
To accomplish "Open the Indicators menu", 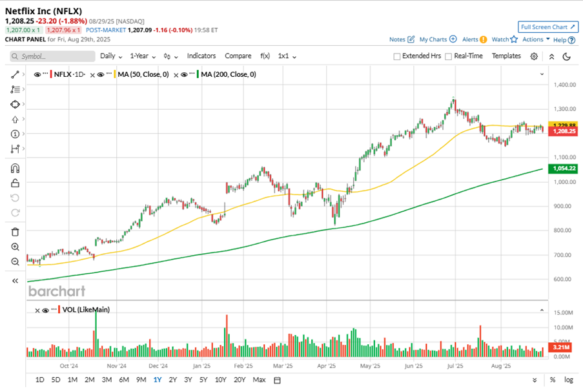I will click(x=201, y=56).
